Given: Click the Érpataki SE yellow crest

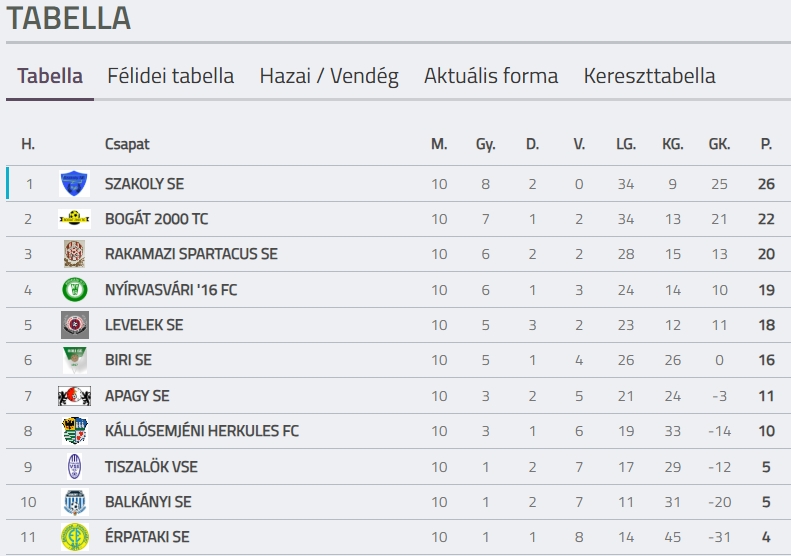Looking at the screenshot, I should click(74, 537).
